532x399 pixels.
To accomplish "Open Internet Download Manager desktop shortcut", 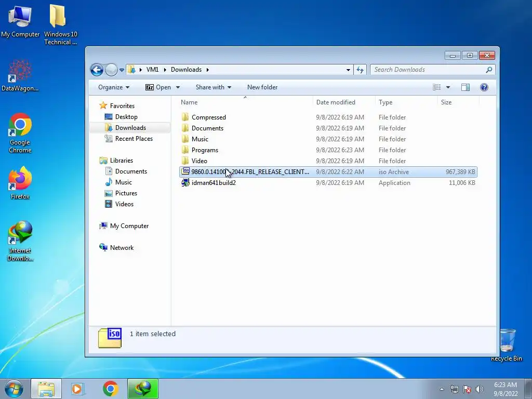I will pos(20,241).
